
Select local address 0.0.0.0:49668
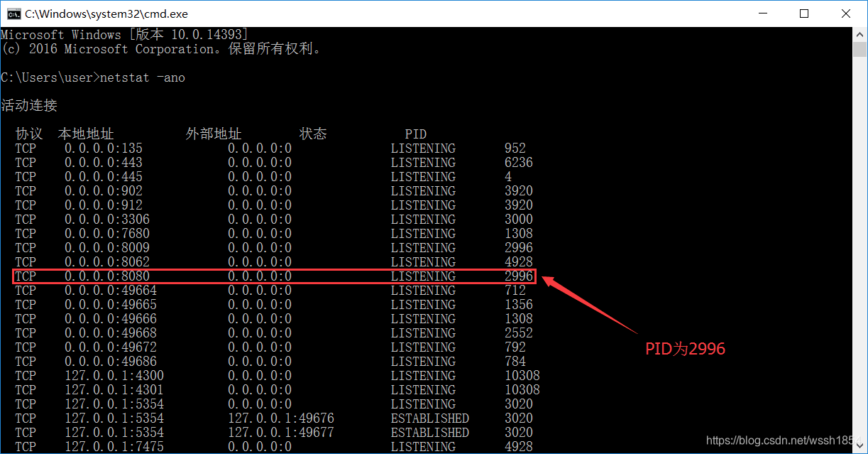(x=111, y=333)
